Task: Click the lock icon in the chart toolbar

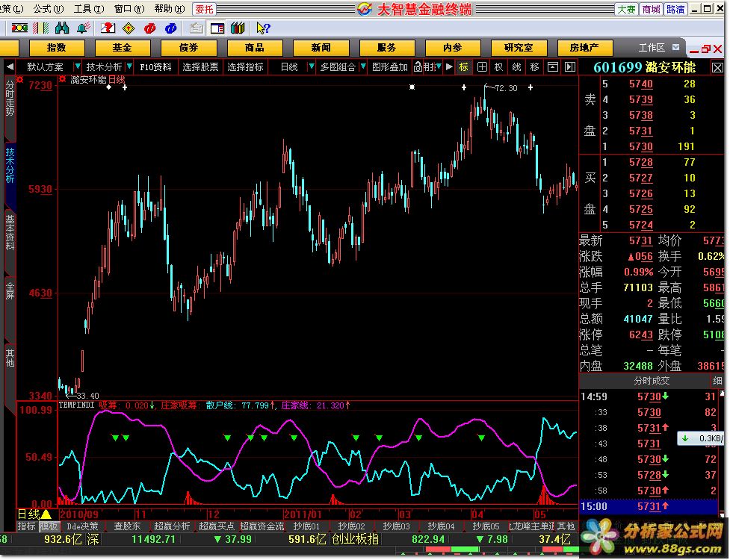Action: pos(418,67)
